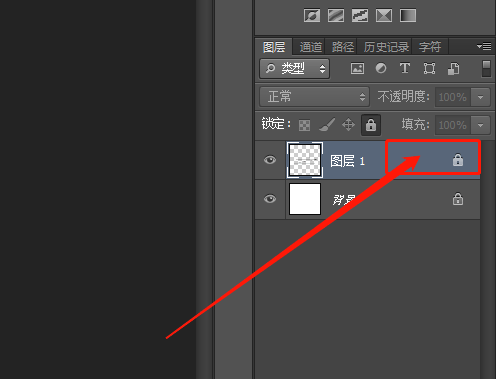Filter for type layers T icon
The height and width of the screenshot is (379, 496).
pos(405,68)
